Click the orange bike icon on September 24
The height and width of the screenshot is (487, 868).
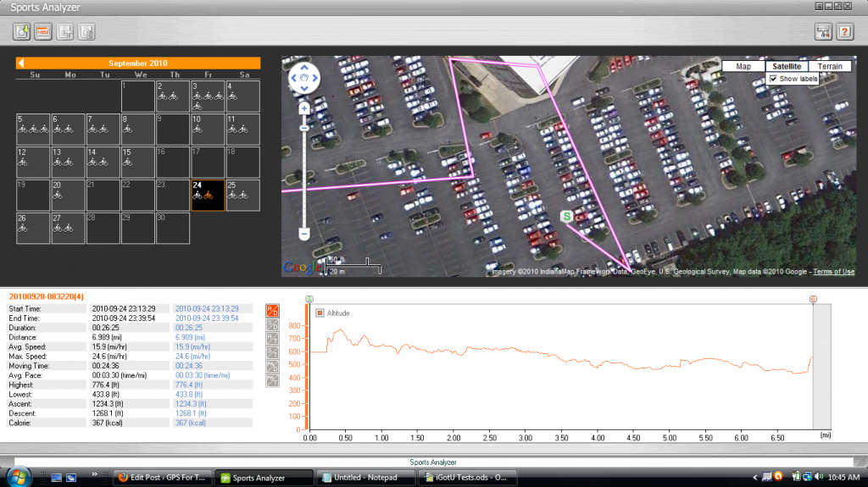tap(209, 196)
